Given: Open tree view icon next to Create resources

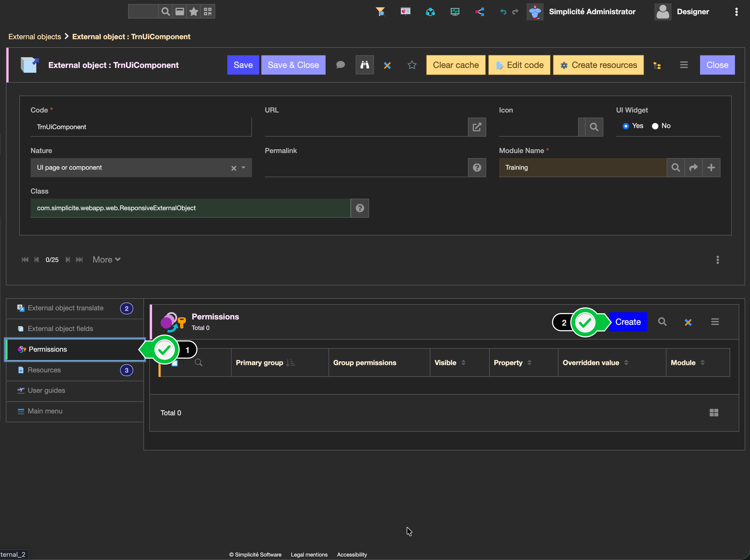Looking at the screenshot, I should pyautogui.click(x=657, y=66).
